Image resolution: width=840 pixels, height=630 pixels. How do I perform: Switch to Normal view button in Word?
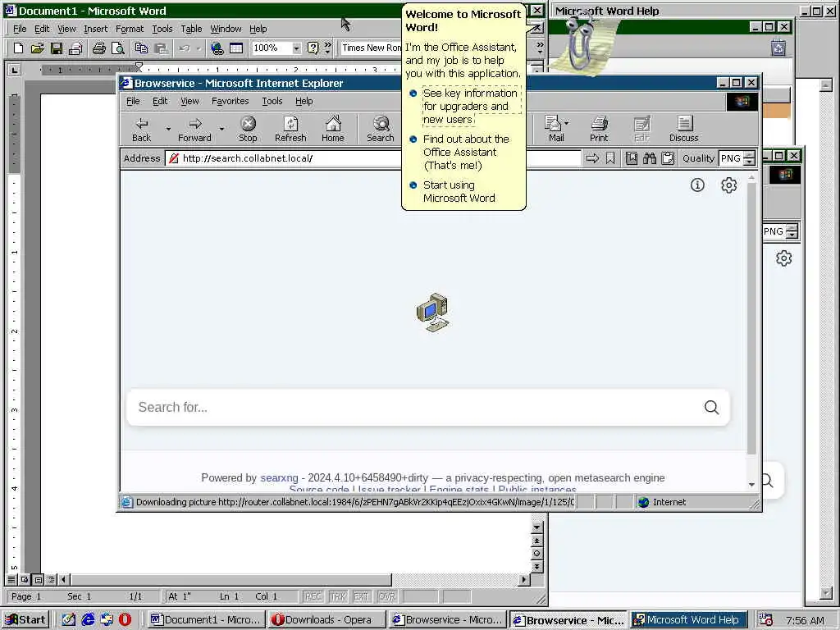click(11, 580)
